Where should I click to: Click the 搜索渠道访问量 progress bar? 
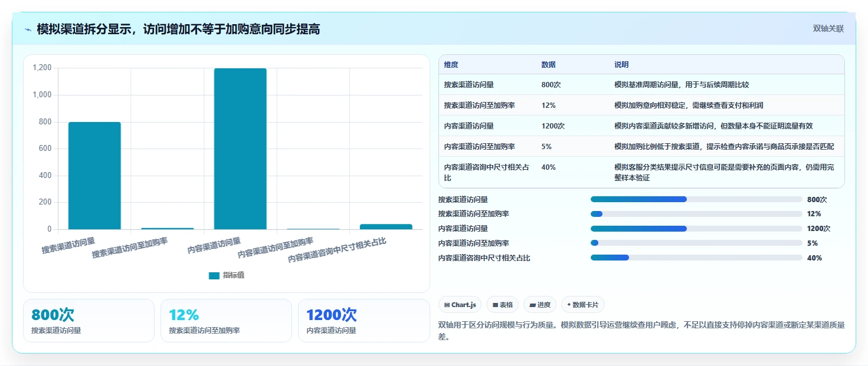[x=696, y=199]
